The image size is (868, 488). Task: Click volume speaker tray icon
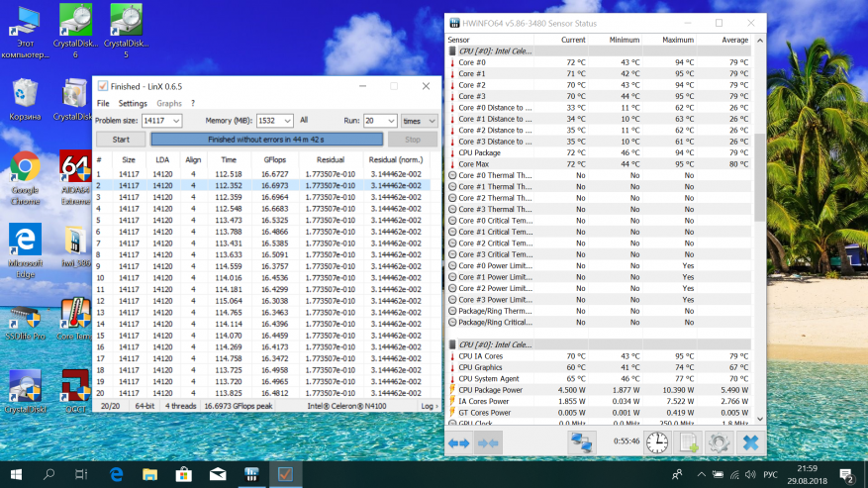pyautogui.click(x=750, y=475)
